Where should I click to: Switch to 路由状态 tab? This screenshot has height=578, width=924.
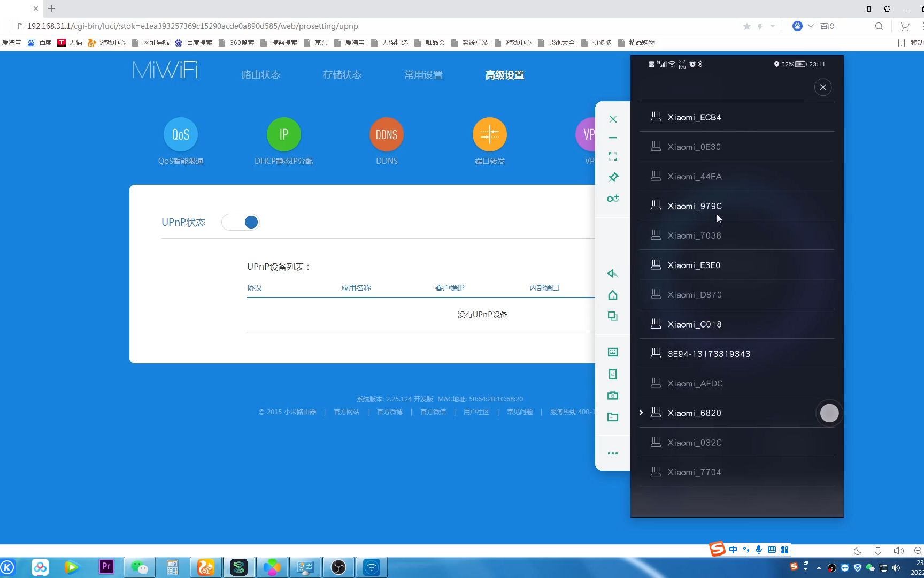pyautogui.click(x=261, y=75)
